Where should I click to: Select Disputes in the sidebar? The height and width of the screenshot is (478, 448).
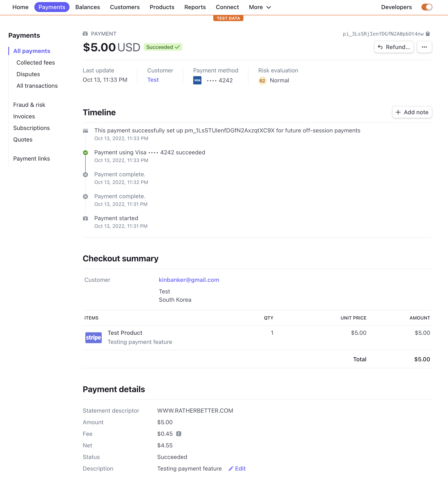pos(28,74)
